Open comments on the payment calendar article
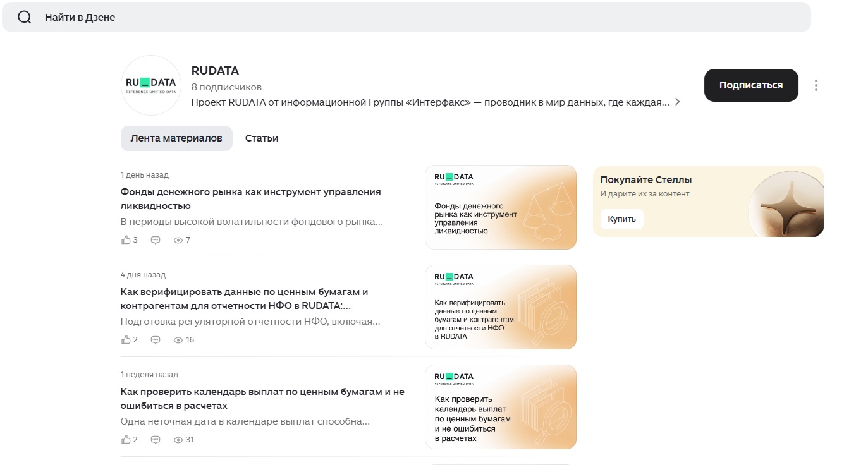868x465 pixels. pyautogui.click(x=156, y=440)
